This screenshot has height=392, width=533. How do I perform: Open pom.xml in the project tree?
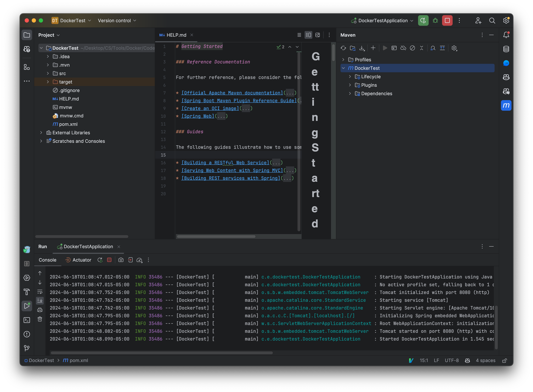click(x=68, y=124)
